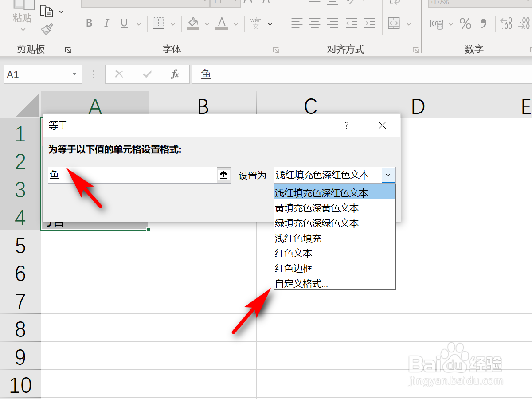Expand the Name Box dropdown arrow
Image resolution: width=532 pixels, height=399 pixels.
click(x=75, y=74)
